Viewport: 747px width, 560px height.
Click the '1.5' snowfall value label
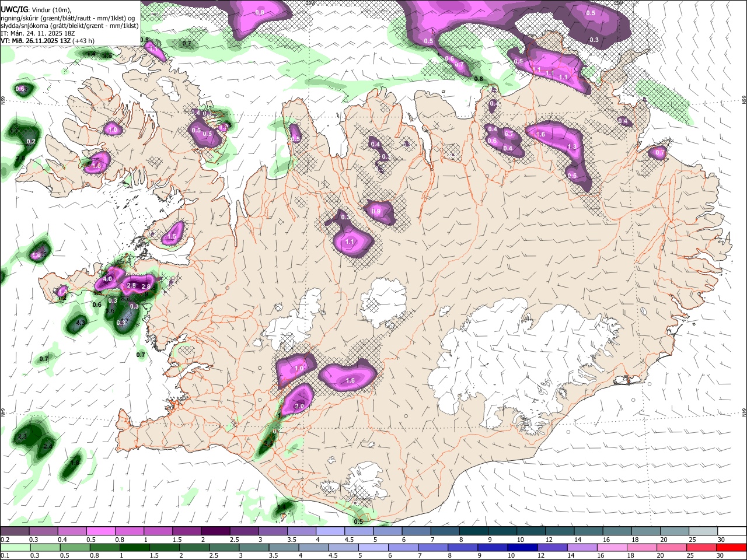[x=171, y=237]
